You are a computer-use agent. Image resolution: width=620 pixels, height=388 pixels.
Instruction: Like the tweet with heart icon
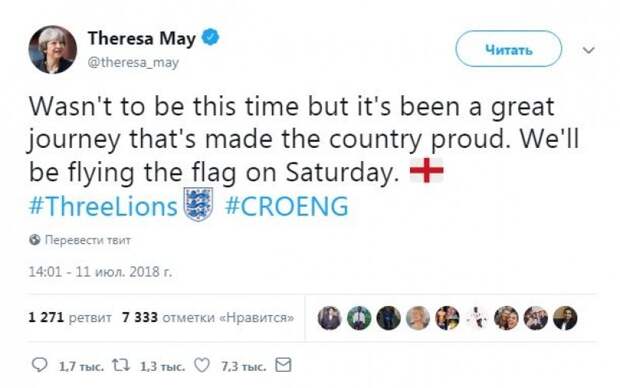pyautogui.click(x=202, y=365)
